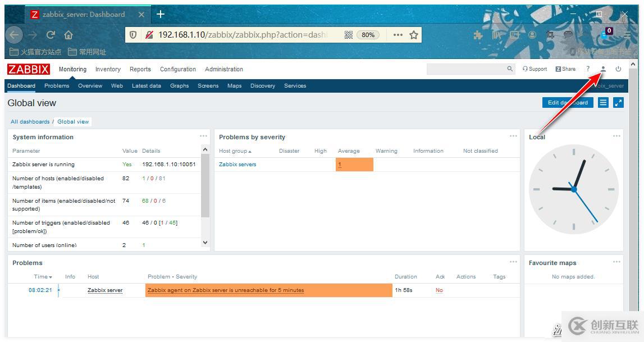Open Favourite maps widget menu dots
Image resolution: width=644 pixels, height=342 pixels.
(616, 262)
